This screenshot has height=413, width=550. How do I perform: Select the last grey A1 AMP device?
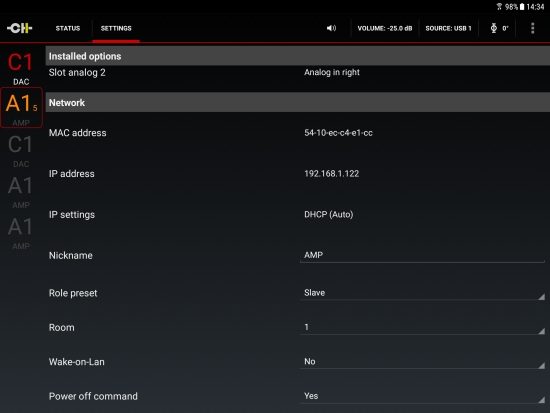[21, 232]
